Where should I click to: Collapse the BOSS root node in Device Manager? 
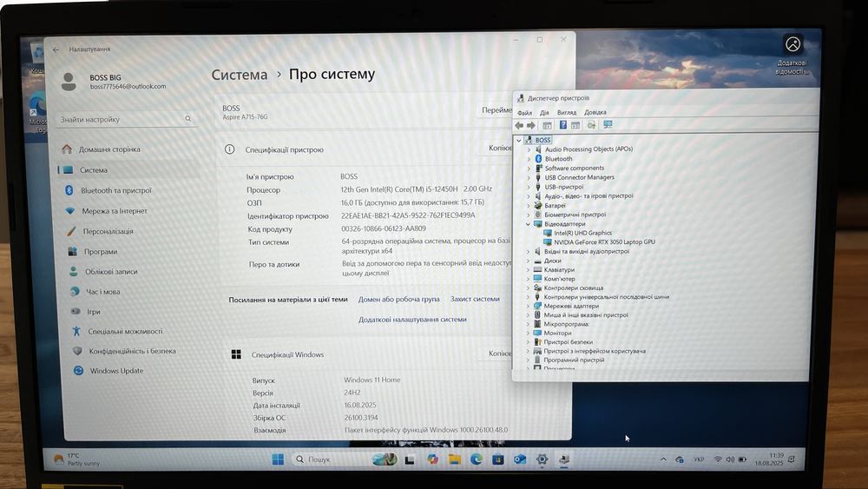pos(519,140)
